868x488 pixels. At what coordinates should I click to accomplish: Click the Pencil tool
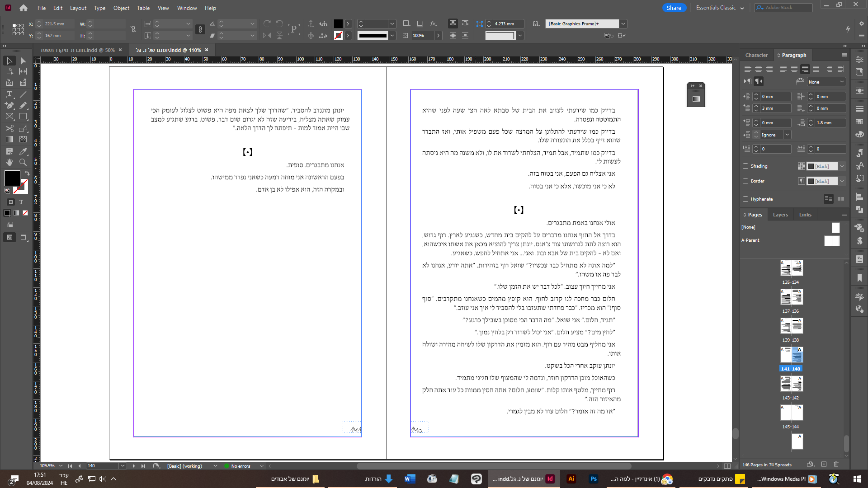click(x=23, y=105)
